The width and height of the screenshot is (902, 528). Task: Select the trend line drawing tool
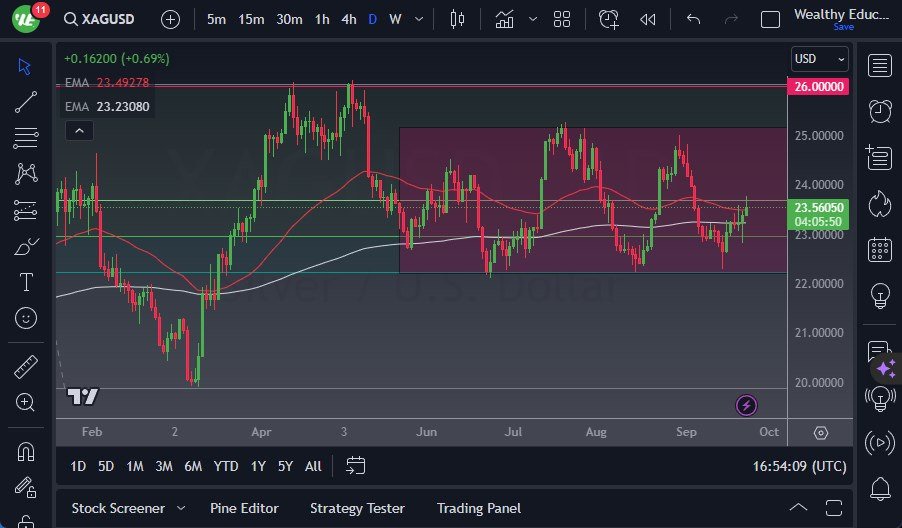pos(26,101)
